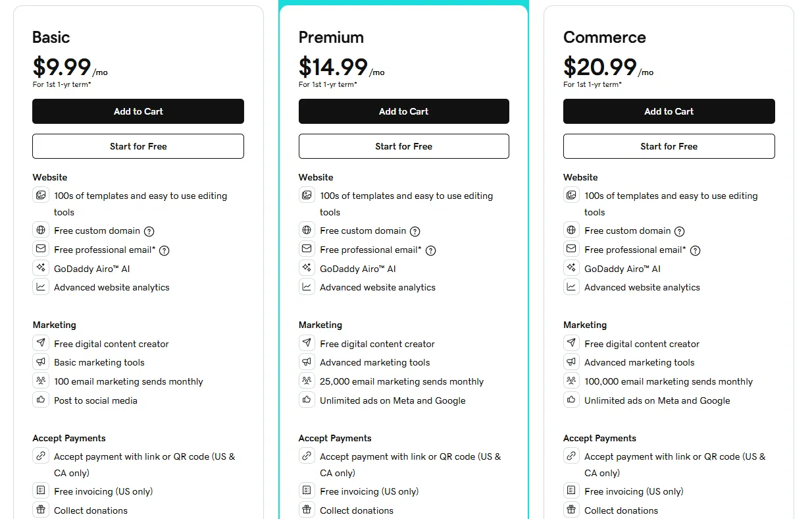Click the Commerce plan title

pyautogui.click(x=604, y=38)
